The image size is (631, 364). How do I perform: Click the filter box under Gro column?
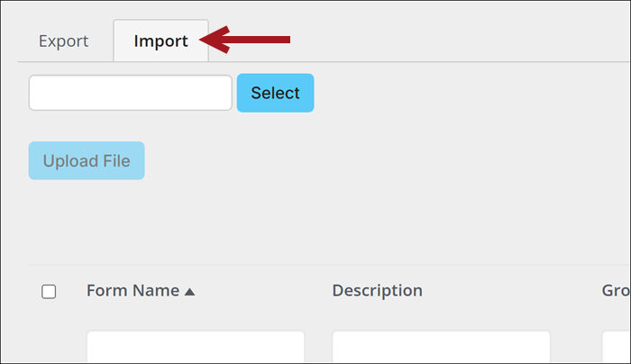(617, 347)
